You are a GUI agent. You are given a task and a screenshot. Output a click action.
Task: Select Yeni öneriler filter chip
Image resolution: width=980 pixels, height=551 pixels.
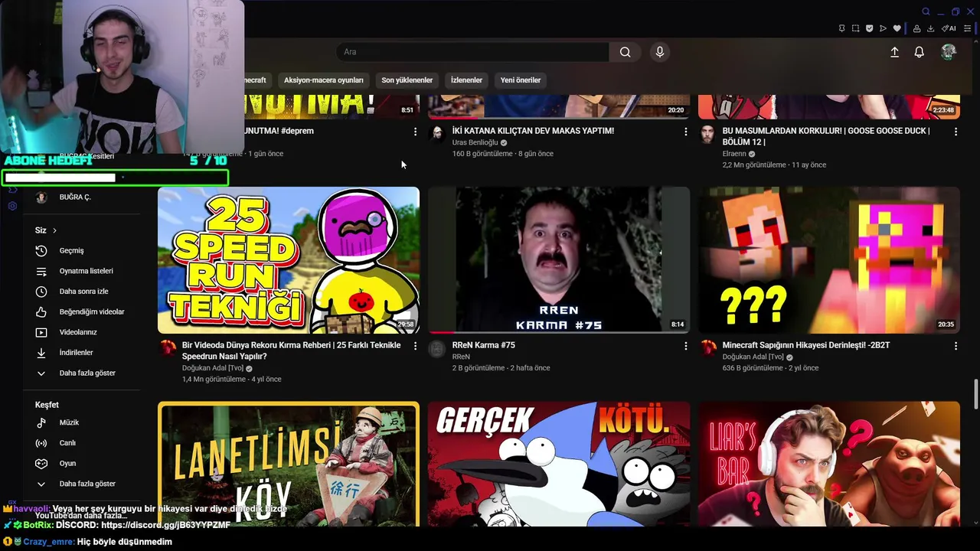[x=521, y=80]
